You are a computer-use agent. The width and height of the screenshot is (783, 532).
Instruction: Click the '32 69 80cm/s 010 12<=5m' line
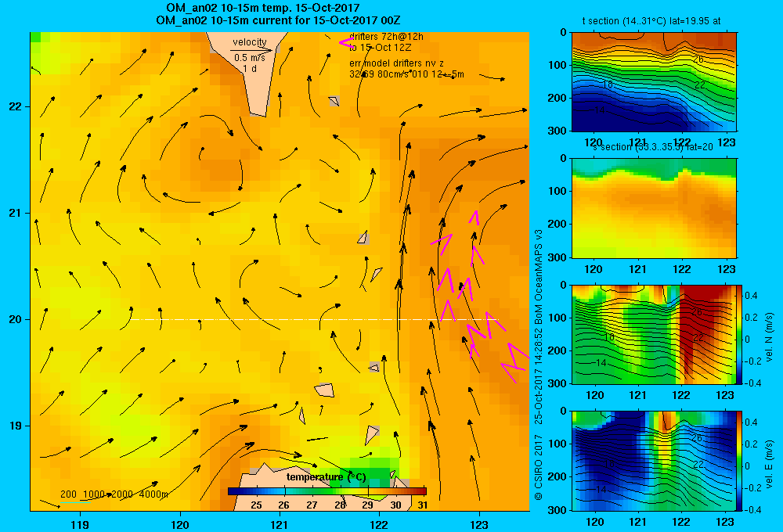[x=406, y=74]
